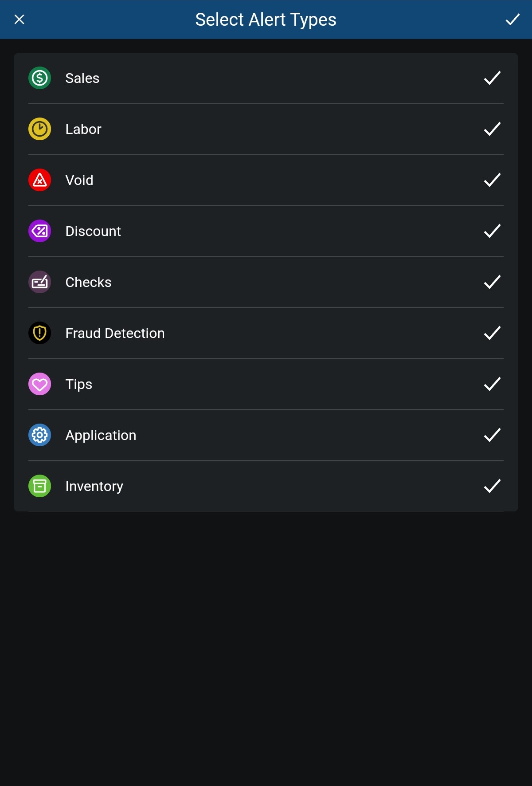Select the Inventory alert row
Viewport: 532px width, 786px height.
[x=266, y=486]
